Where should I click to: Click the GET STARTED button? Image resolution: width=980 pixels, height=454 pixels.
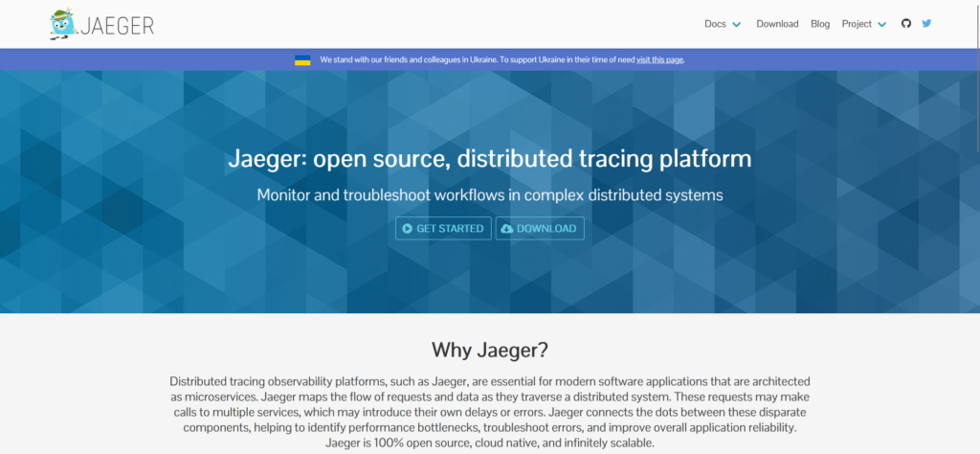(443, 228)
